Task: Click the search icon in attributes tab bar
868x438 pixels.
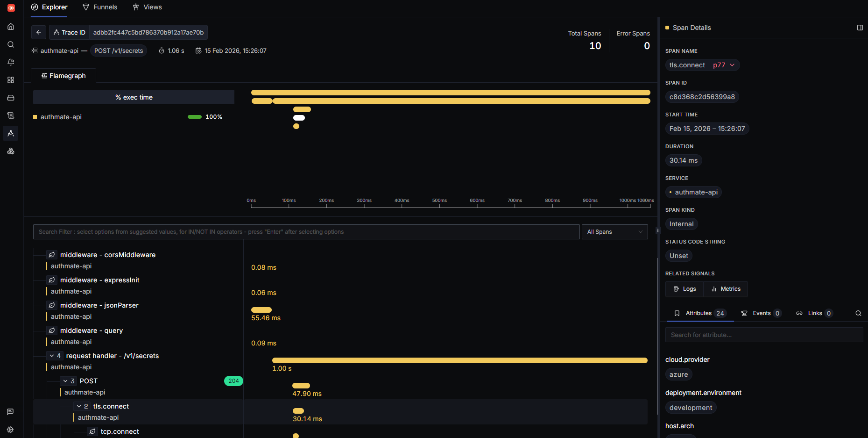Action: (x=858, y=313)
